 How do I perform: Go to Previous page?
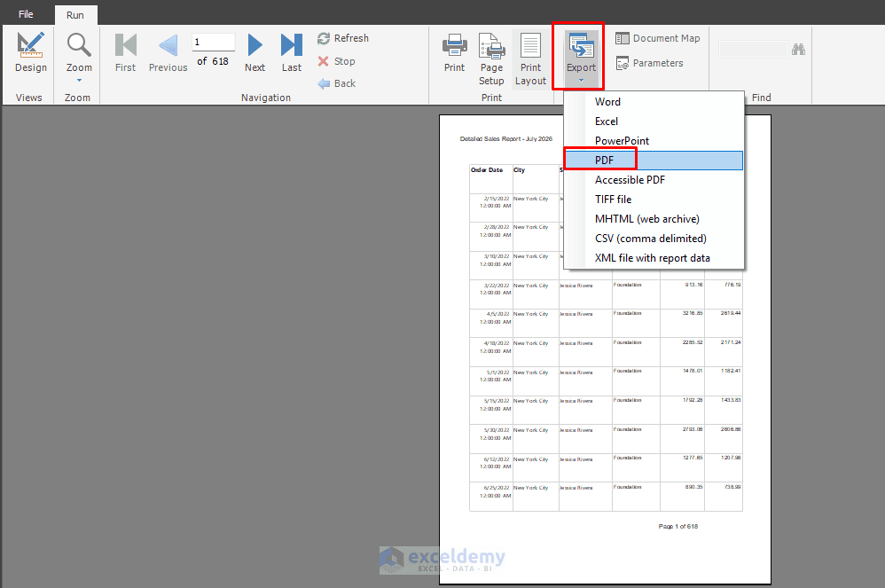[168, 52]
